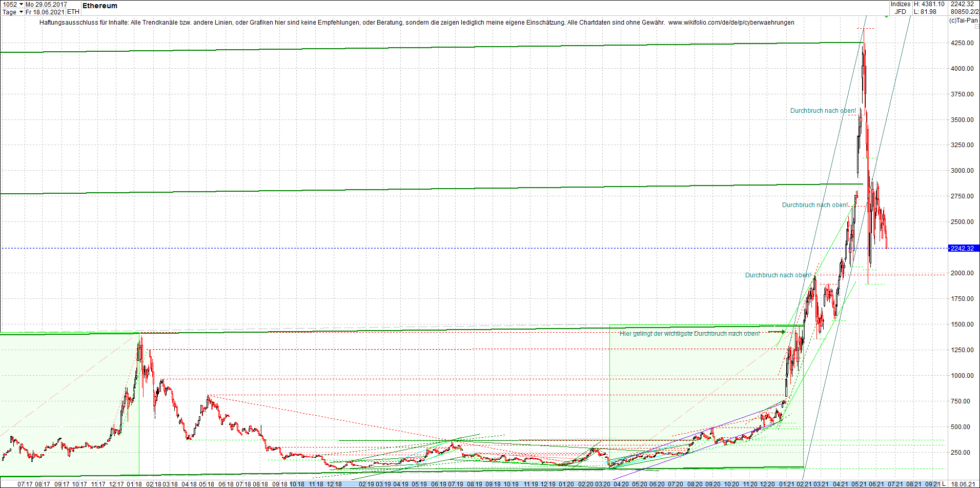Click the start date Mo 29.05.2017
Image resolution: width=980 pixels, height=488 pixels.
pos(46,4)
